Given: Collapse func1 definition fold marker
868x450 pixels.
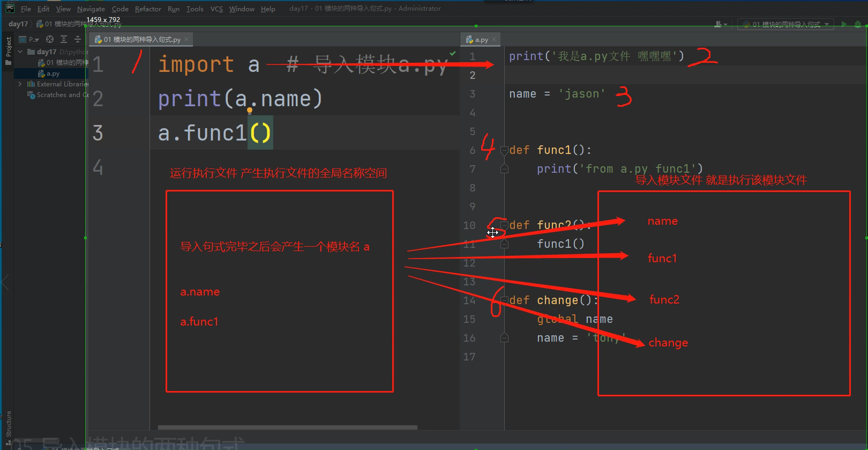Looking at the screenshot, I should pos(504,150).
